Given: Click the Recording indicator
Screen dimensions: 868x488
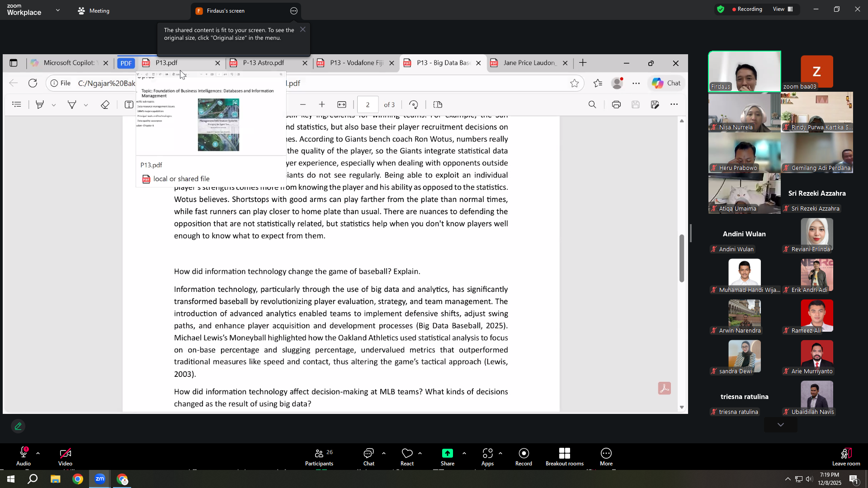Looking at the screenshot, I should point(747,9).
